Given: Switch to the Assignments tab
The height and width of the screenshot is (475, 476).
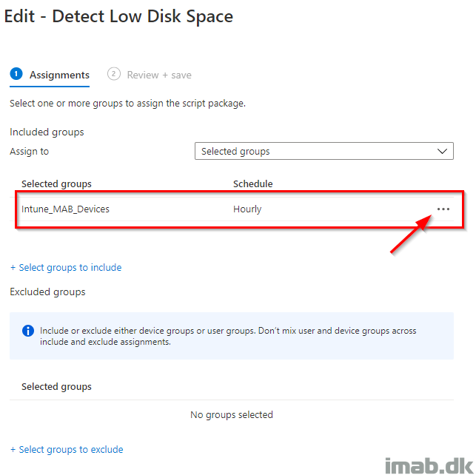Looking at the screenshot, I should pyautogui.click(x=59, y=75).
